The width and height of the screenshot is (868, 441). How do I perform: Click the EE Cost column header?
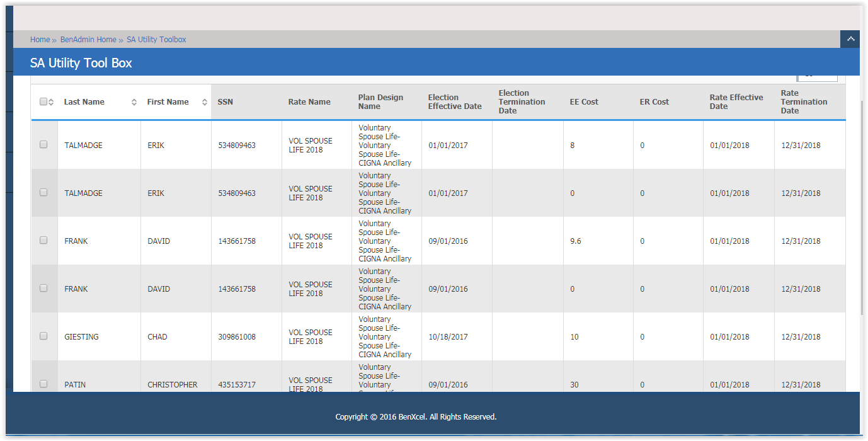click(x=584, y=102)
